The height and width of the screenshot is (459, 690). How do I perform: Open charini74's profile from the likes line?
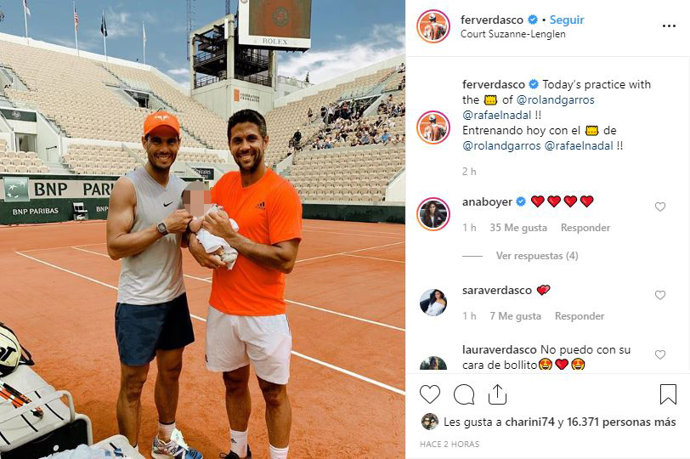pos(529,422)
